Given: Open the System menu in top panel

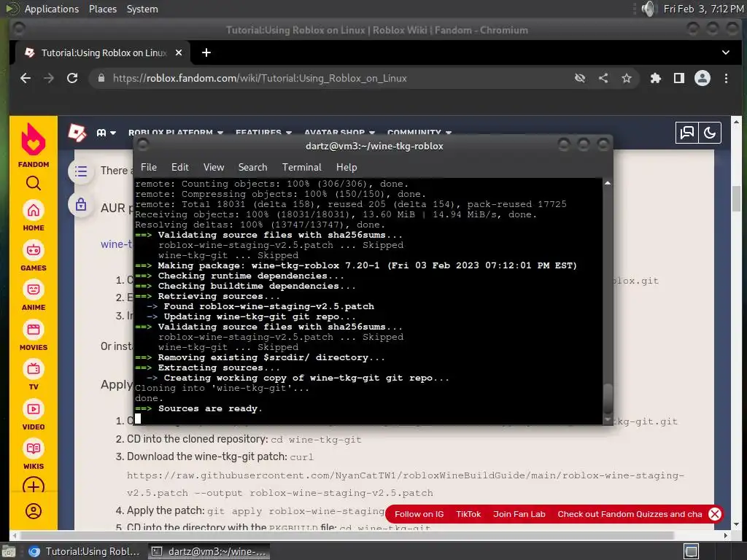Looking at the screenshot, I should (142, 9).
